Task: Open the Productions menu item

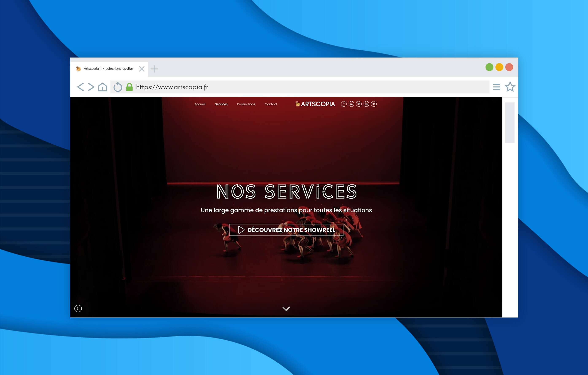Action: (x=246, y=104)
